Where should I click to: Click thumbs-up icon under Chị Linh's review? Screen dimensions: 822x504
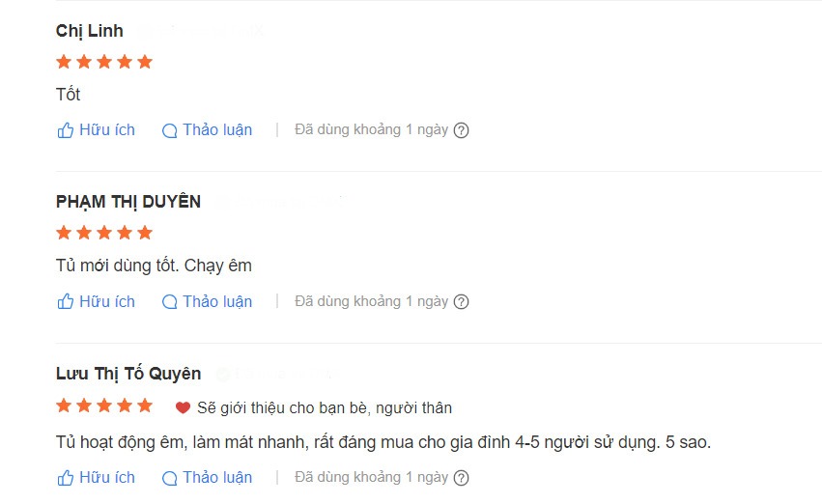[x=65, y=130]
